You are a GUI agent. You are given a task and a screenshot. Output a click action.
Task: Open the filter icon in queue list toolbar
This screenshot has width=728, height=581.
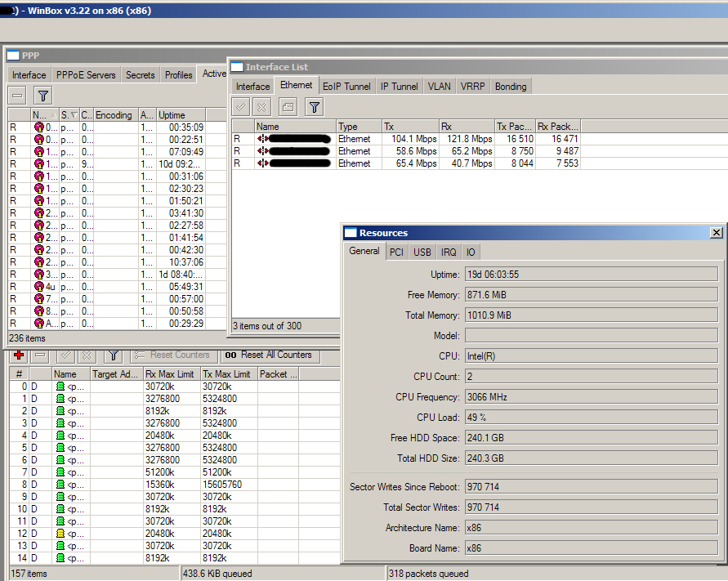(x=114, y=355)
